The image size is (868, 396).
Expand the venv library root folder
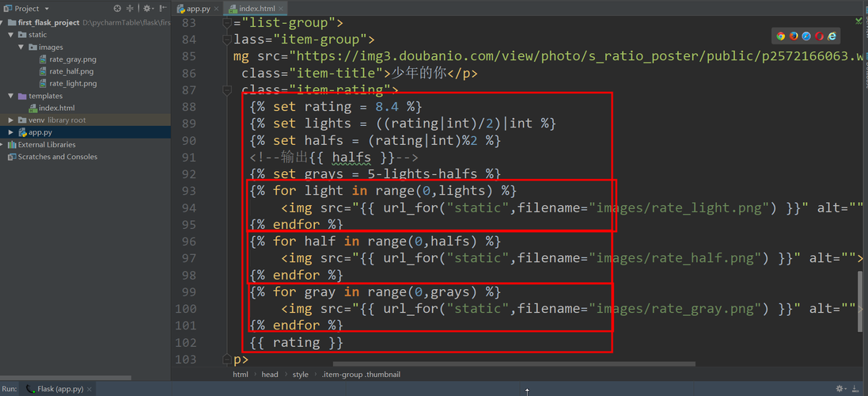(x=10, y=120)
